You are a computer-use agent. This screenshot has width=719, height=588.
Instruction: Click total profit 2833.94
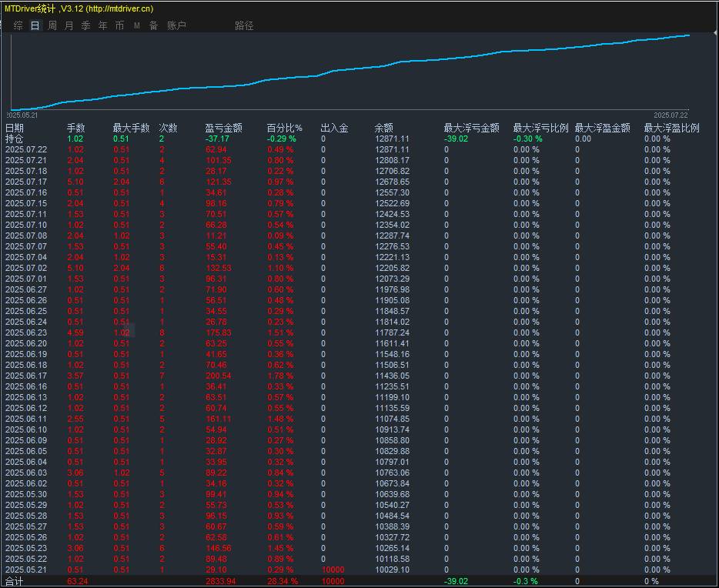pyautogui.click(x=221, y=581)
